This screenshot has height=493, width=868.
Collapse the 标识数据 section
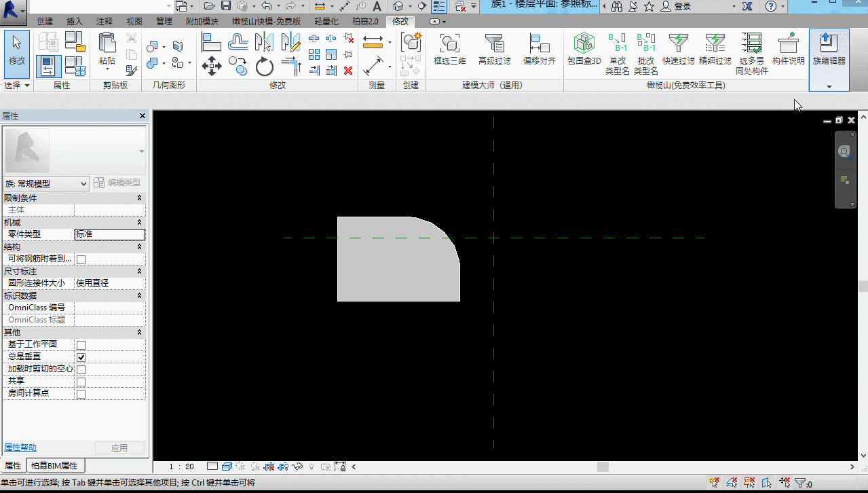pos(139,295)
